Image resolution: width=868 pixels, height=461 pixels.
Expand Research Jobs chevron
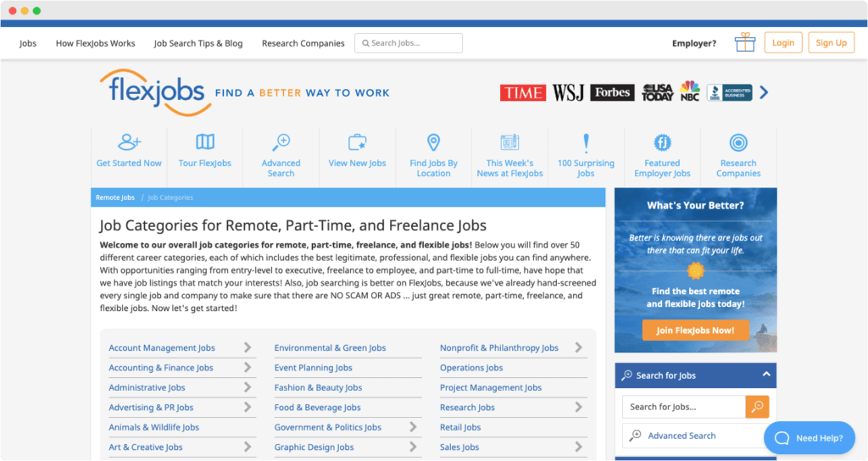click(578, 408)
